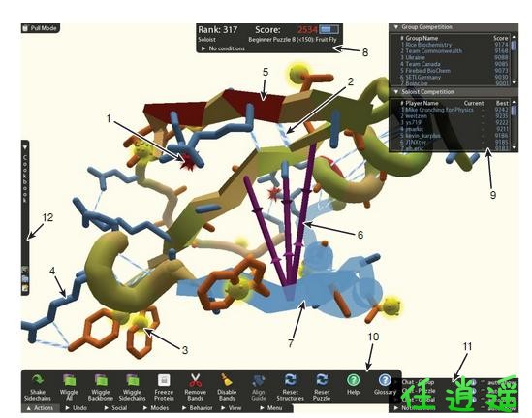Open Help with green question icon
Viewport: 532px width, 418px height.
[x=353, y=379]
